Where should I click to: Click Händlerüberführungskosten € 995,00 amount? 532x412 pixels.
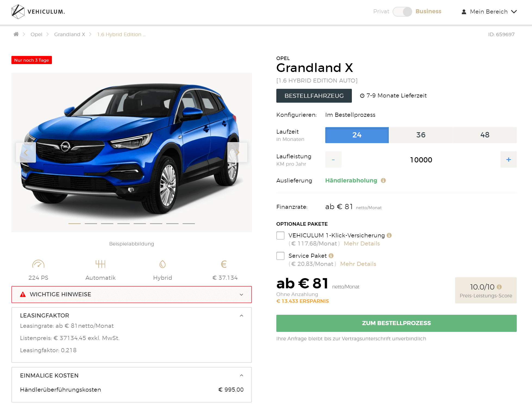[x=231, y=390]
